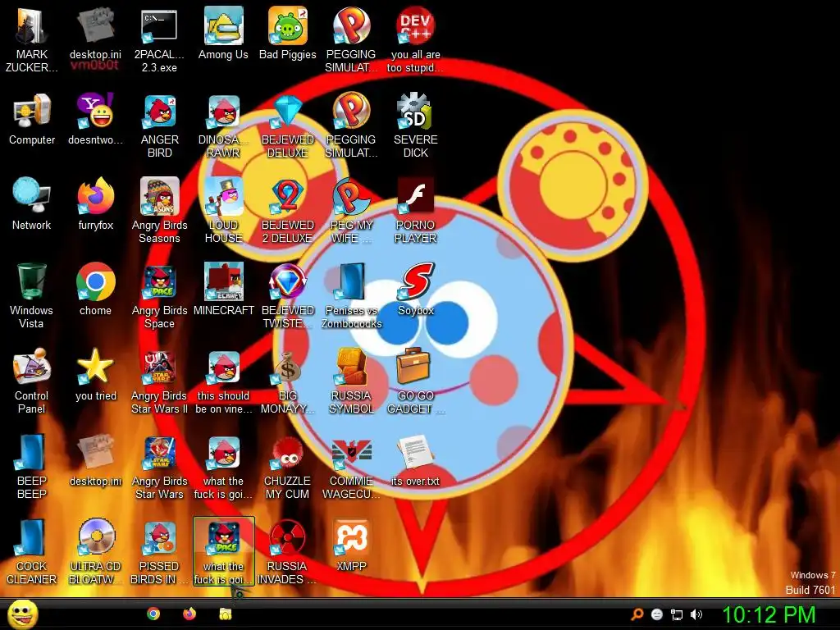
Task: Launch the Bad Piggies game icon
Action: (x=288, y=33)
